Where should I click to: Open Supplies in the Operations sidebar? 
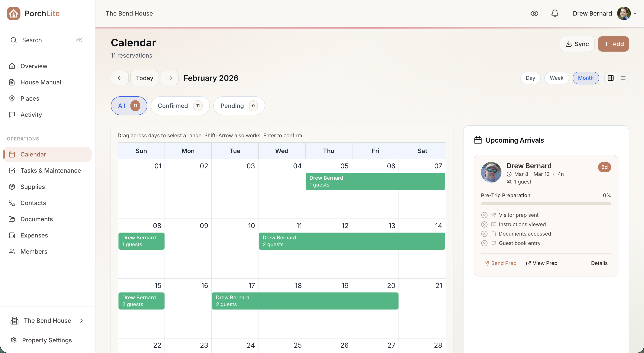click(33, 187)
